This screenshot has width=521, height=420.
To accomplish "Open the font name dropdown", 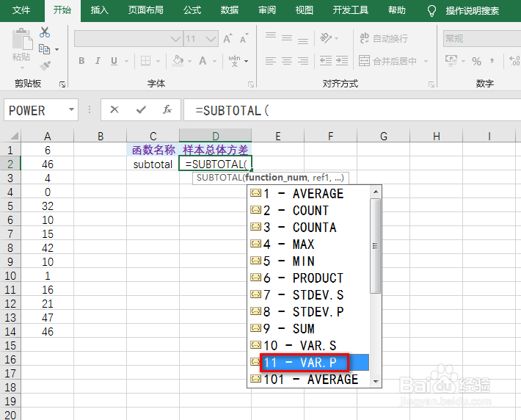I will 176,39.
